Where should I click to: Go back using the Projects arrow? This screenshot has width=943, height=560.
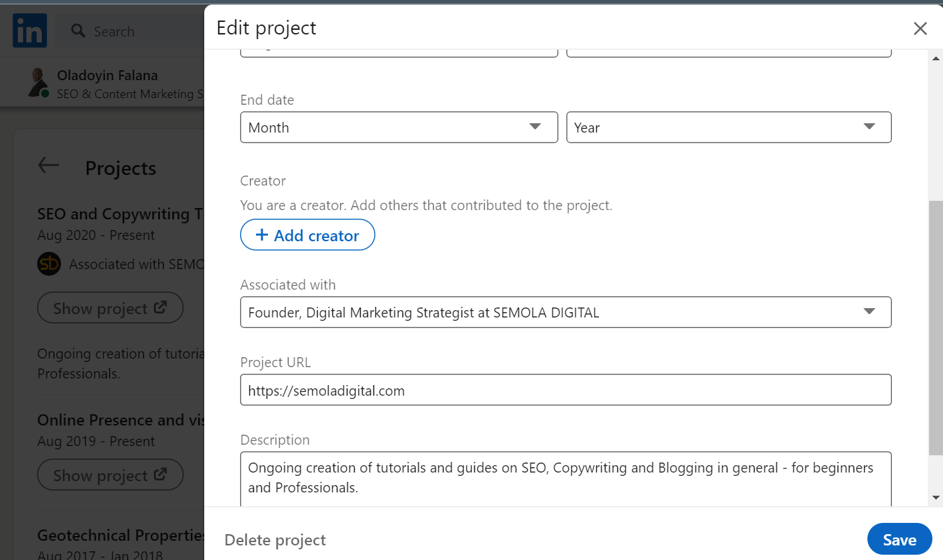pos(48,166)
